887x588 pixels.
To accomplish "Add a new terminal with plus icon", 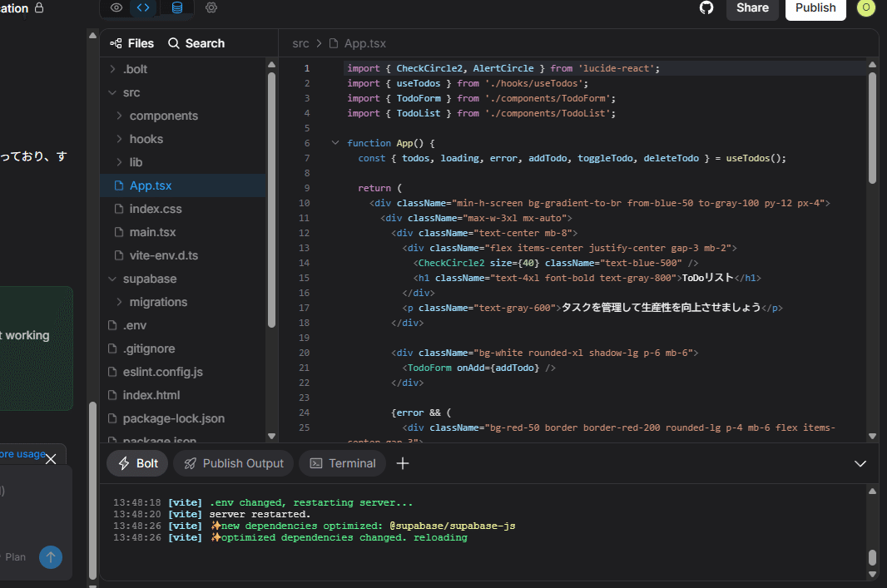I will [x=403, y=463].
